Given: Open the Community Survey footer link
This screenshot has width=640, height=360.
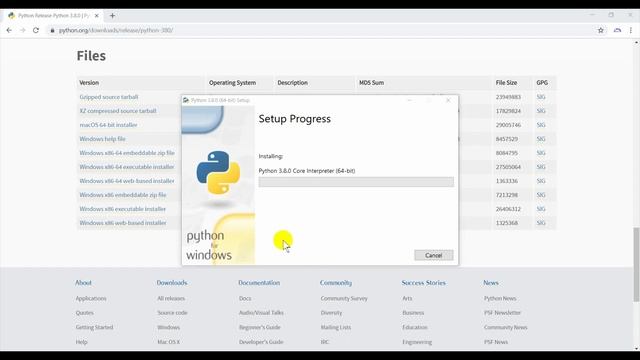Looking at the screenshot, I should (344, 298).
